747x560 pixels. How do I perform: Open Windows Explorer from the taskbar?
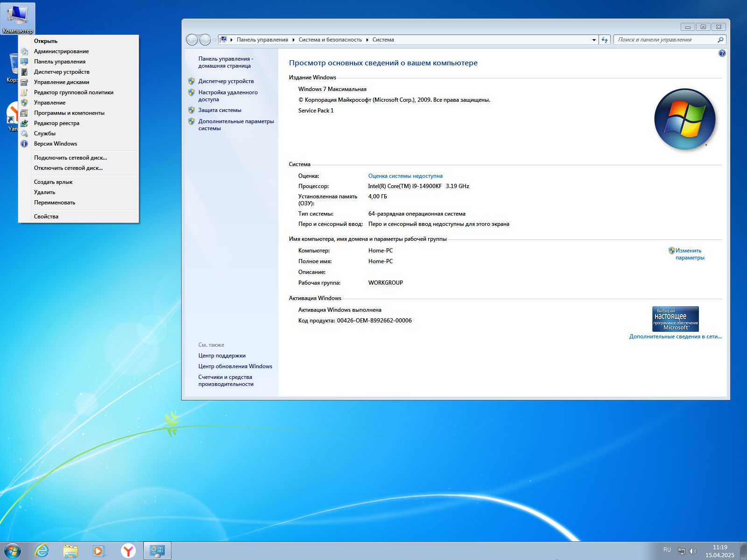70,551
